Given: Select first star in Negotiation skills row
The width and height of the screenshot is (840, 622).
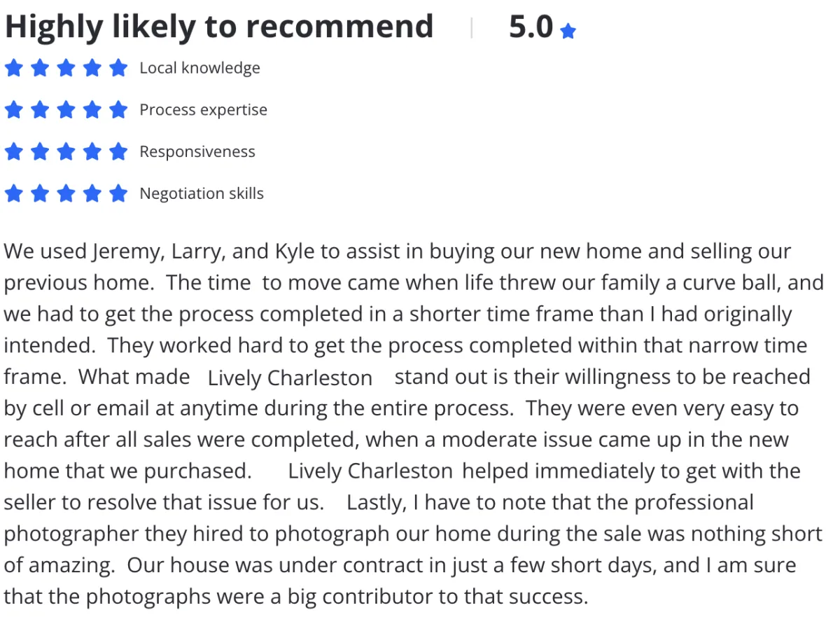Looking at the screenshot, I should (14, 193).
